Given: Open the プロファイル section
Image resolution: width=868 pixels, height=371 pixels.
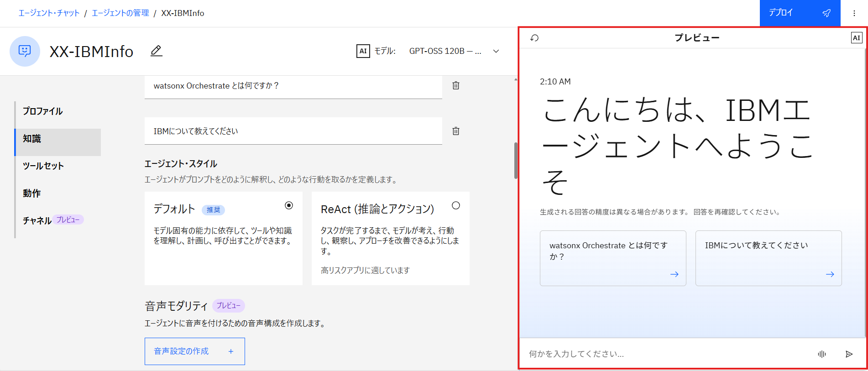Looking at the screenshot, I should (43, 111).
